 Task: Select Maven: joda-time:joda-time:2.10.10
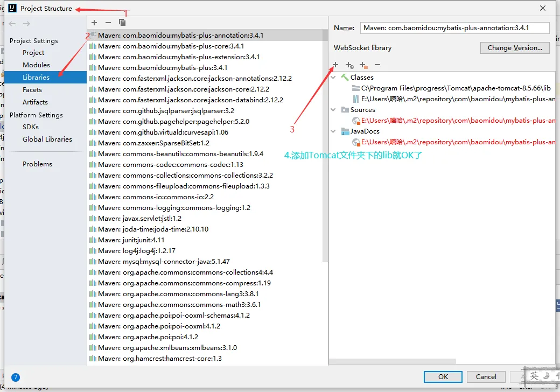206,229
